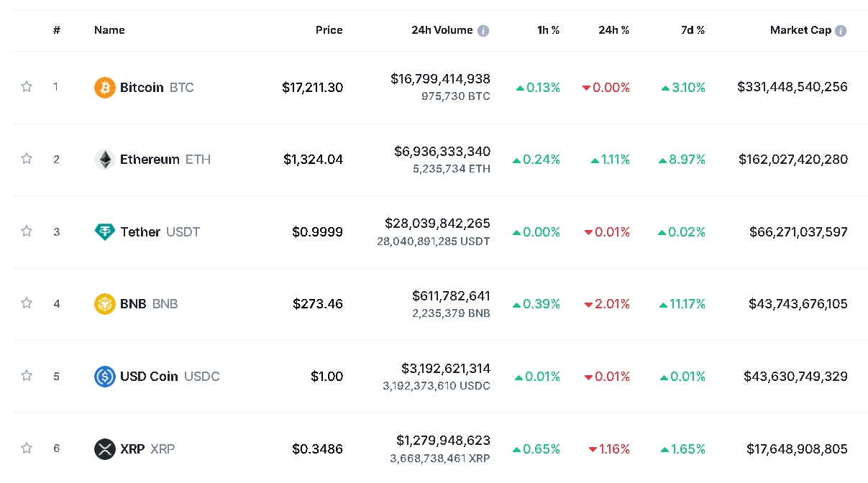The height and width of the screenshot is (483, 868).
Task: Click BNB price $273.46
Action: coord(318,304)
